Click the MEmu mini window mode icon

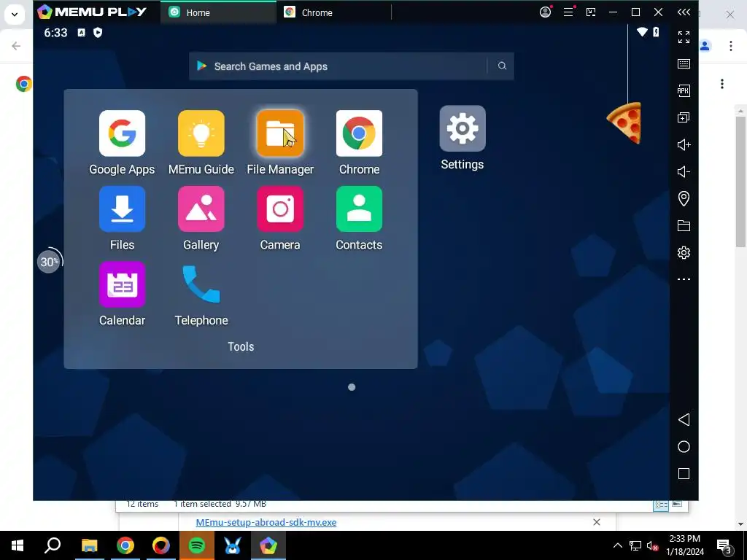591,12
